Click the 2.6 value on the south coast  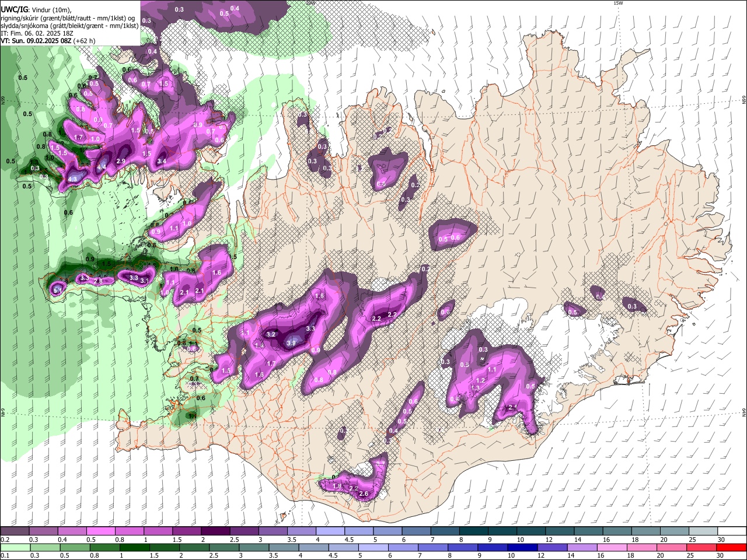point(364,495)
